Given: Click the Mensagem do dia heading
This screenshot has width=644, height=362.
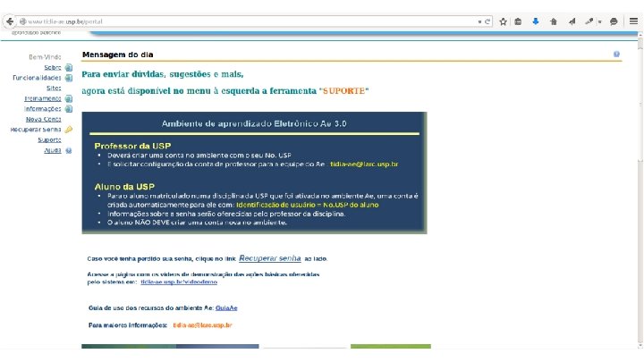Looking at the screenshot, I should pos(117,55).
